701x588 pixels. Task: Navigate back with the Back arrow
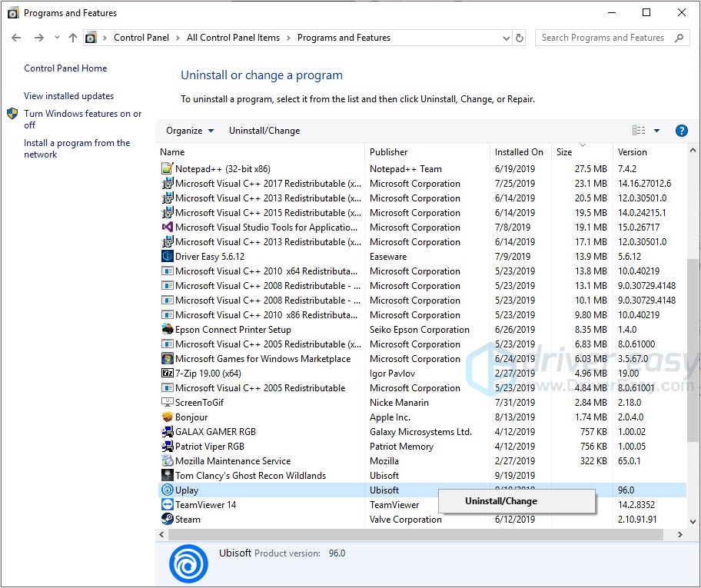pyautogui.click(x=16, y=38)
